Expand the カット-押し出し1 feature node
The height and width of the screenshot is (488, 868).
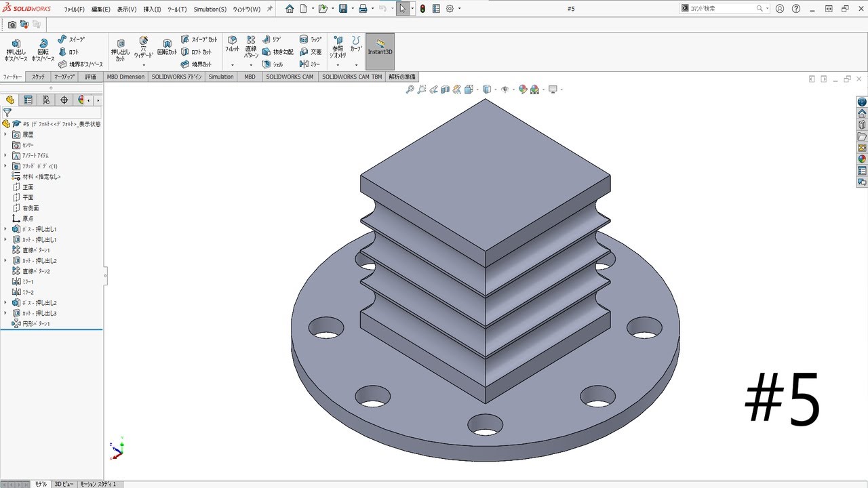coord(5,239)
